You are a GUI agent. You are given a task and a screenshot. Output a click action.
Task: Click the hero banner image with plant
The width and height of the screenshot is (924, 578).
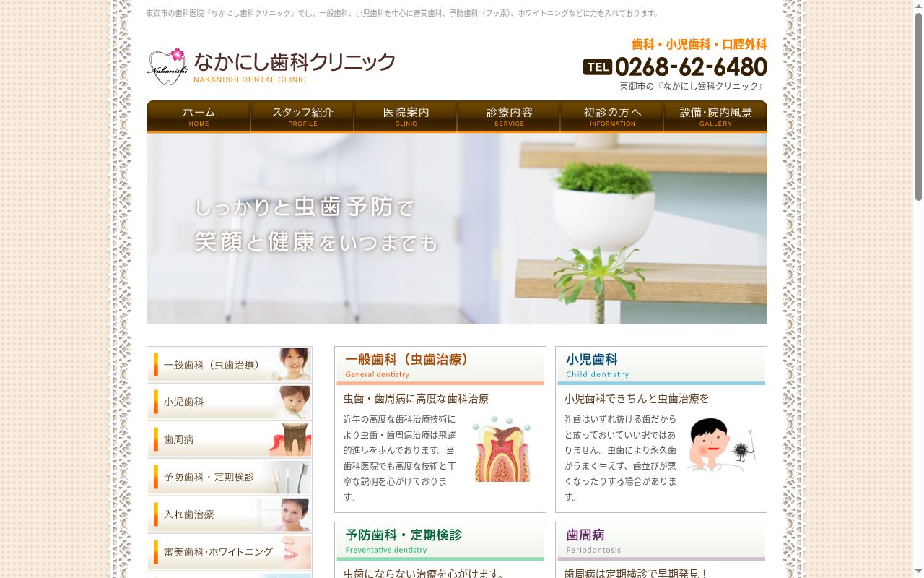pos(457,228)
